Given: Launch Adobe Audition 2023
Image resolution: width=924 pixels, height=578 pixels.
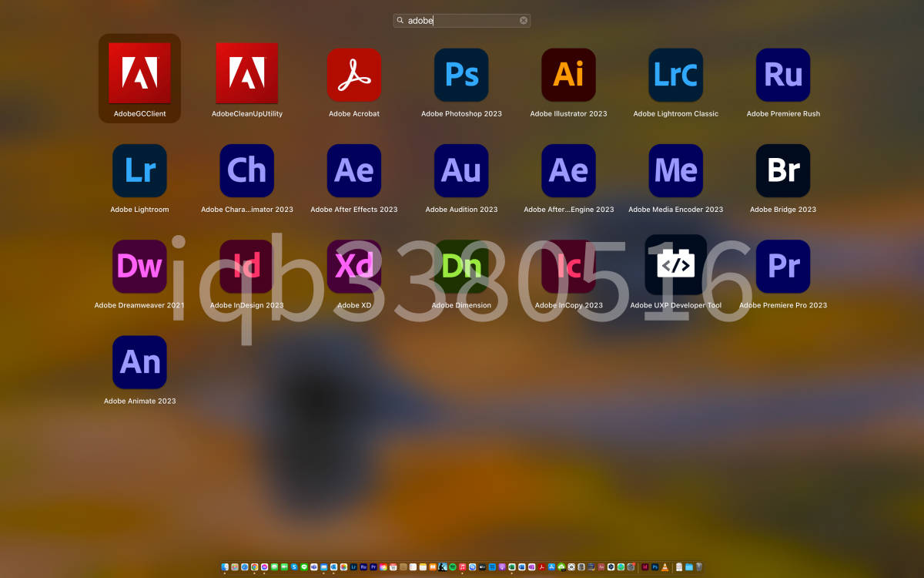Looking at the screenshot, I should click(461, 170).
